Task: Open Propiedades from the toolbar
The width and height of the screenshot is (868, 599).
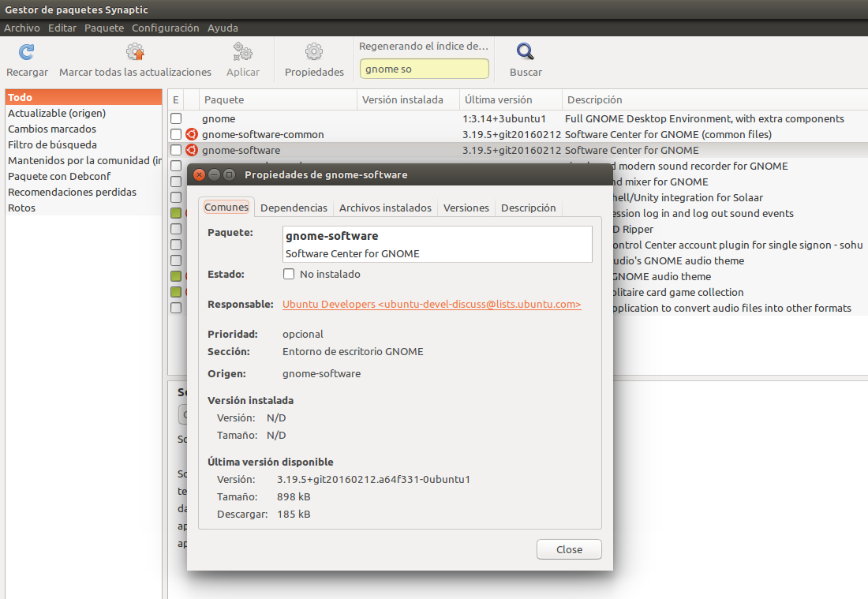Action: tap(314, 53)
